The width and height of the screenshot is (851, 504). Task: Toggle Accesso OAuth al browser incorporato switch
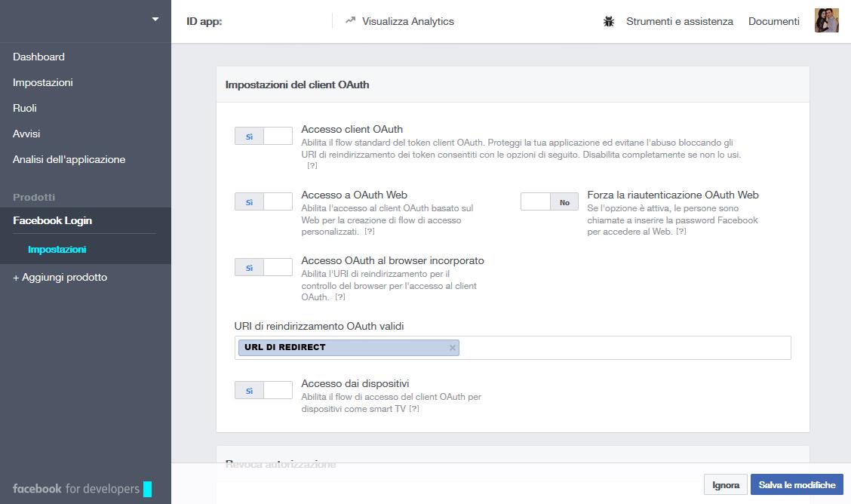click(263, 267)
